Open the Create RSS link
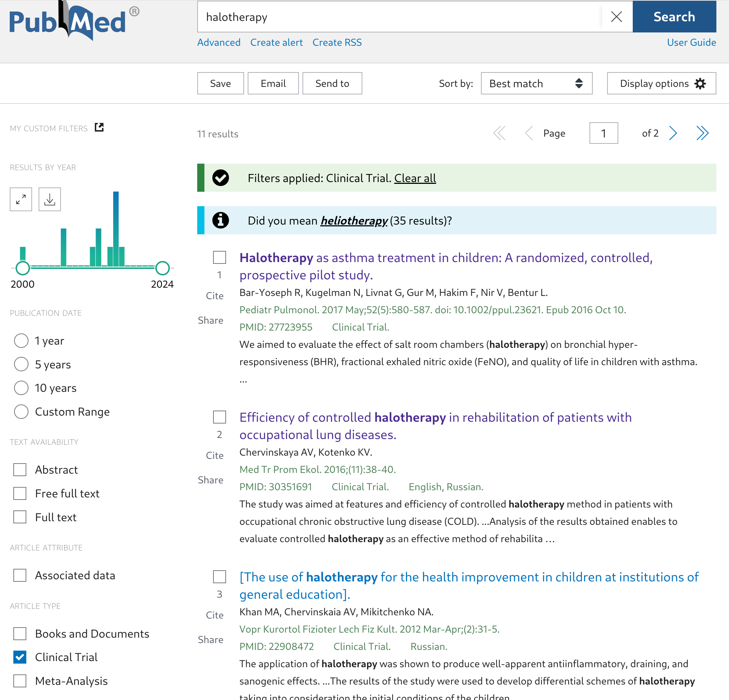Image resolution: width=729 pixels, height=700 pixels. [x=337, y=43]
